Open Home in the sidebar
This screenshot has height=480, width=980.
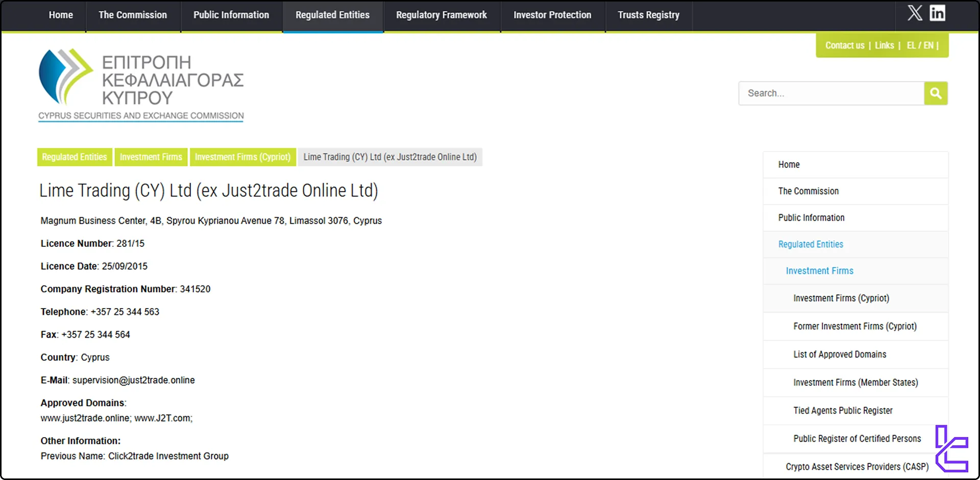(x=855, y=165)
